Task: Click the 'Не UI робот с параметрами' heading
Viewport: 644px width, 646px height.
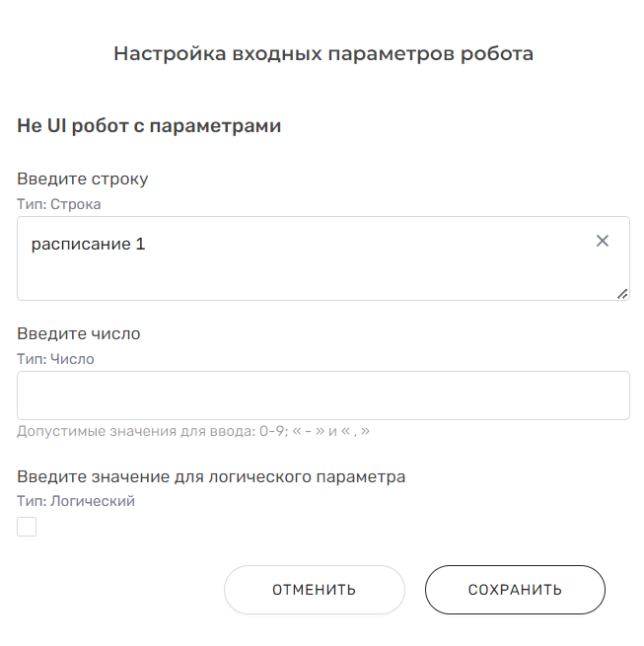Action: [149, 126]
